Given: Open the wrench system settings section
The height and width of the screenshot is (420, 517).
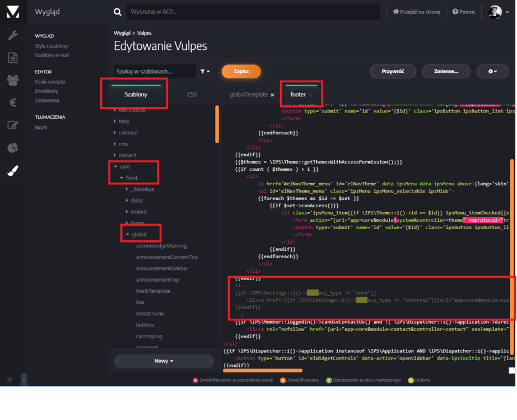Looking at the screenshot, I should (x=12, y=35).
